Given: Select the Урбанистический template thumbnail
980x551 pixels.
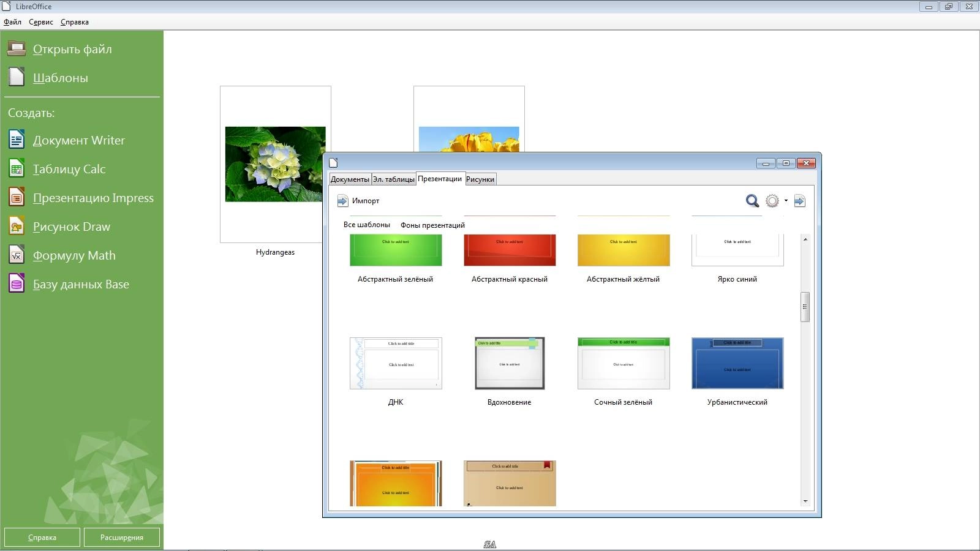Looking at the screenshot, I should point(737,363).
